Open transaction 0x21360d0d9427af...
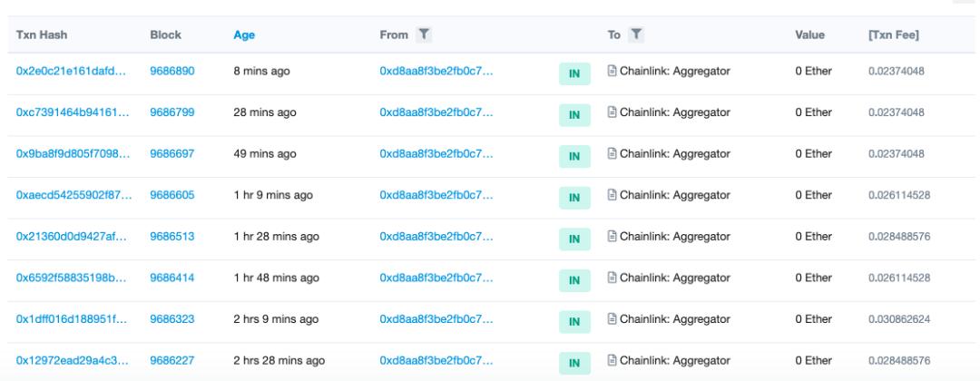 (x=72, y=236)
